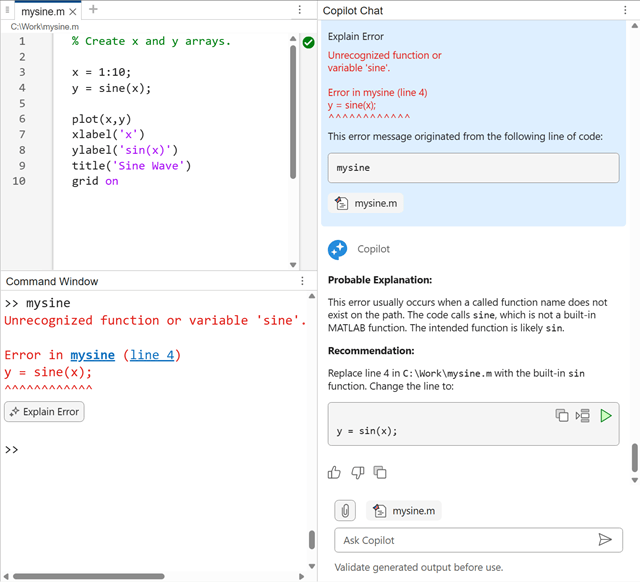This screenshot has width=640, height=582.
Task: Open the Copilot Chat three-dot menu
Action: 625,10
